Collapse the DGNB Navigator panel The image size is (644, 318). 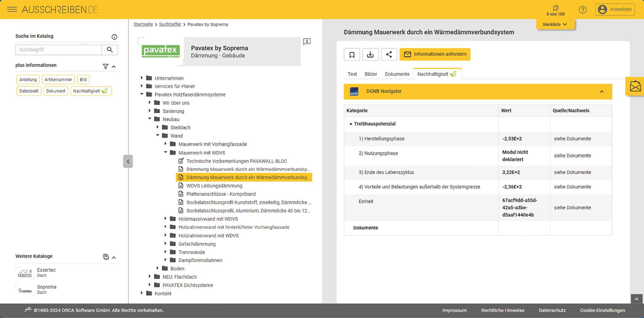coord(601,92)
